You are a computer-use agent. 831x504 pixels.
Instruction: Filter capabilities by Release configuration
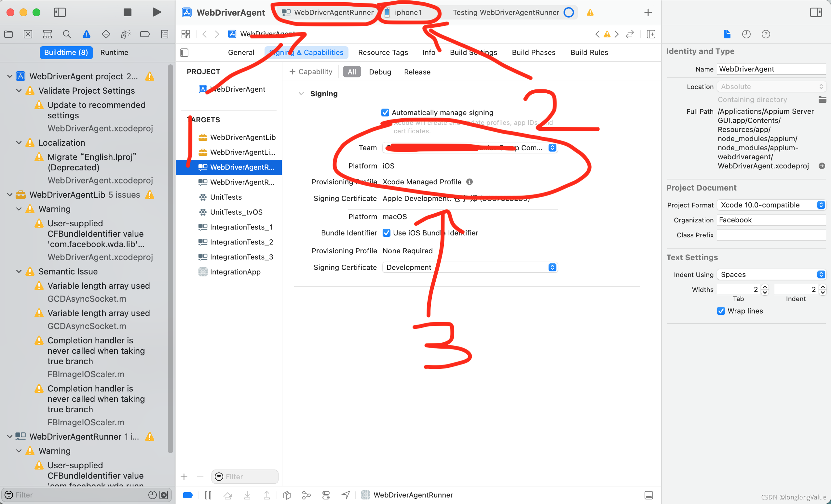click(x=417, y=72)
